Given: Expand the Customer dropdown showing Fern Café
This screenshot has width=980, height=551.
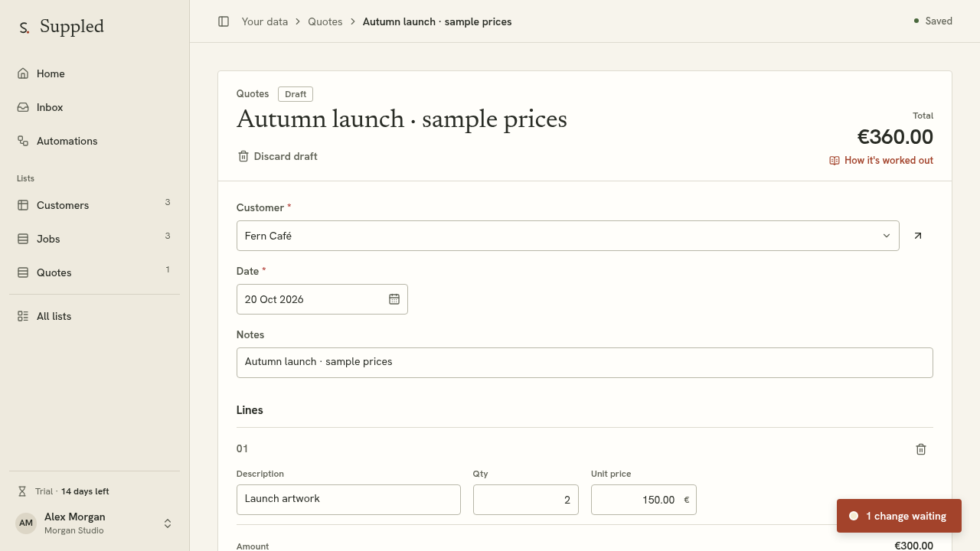Looking at the screenshot, I should tap(568, 236).
